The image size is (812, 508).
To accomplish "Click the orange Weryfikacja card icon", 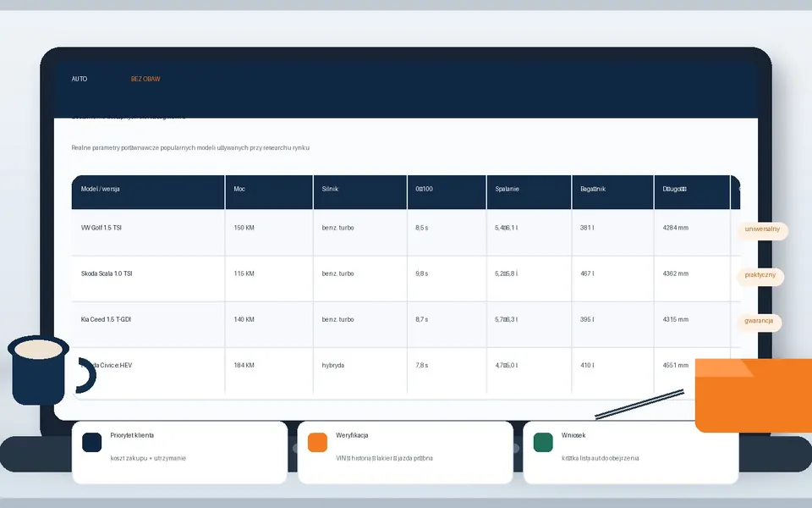I will (317, 442).
